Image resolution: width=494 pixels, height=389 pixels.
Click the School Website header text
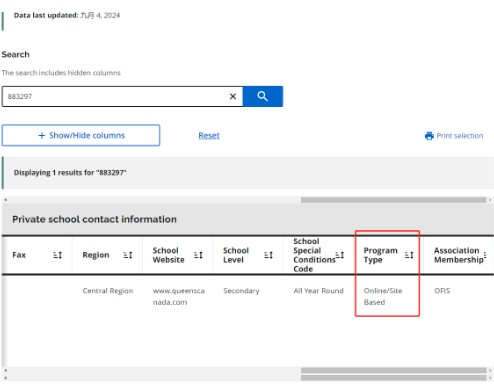(168, 255)
